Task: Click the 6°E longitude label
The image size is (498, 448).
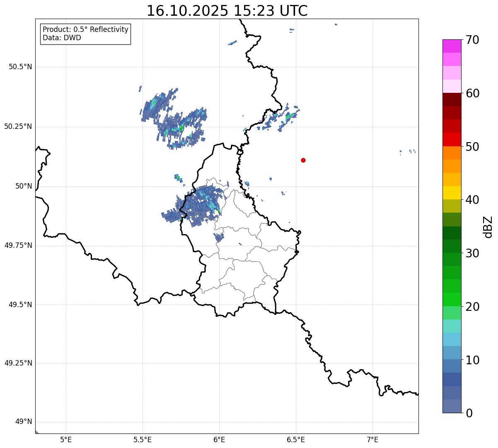Action: click(219, 439)
